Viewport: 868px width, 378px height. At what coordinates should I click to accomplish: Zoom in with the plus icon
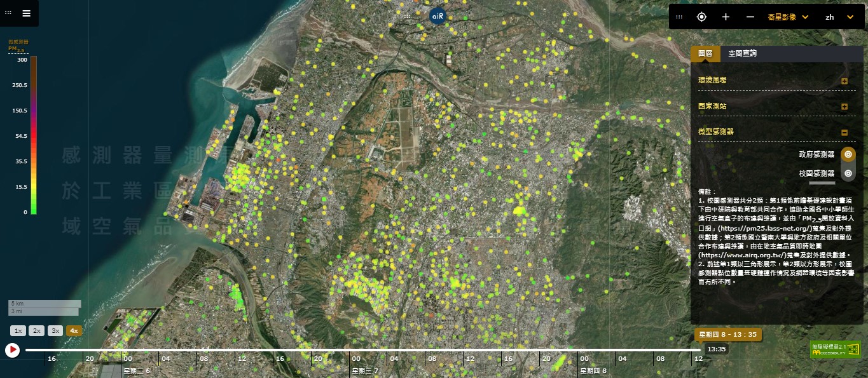[726, 17]
